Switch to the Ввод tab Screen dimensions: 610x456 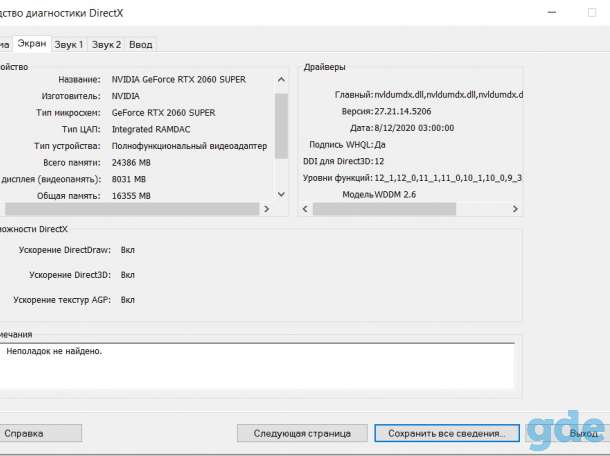(140, 45)
